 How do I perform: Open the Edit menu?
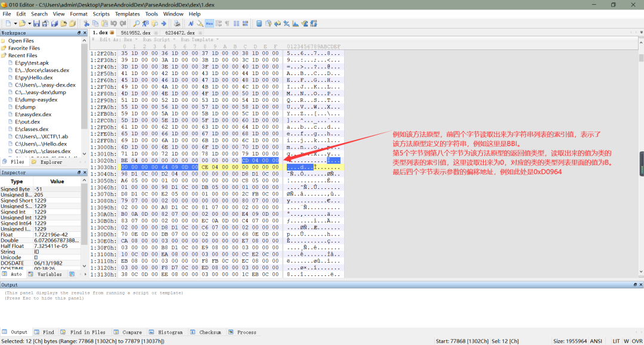(21, 14)
